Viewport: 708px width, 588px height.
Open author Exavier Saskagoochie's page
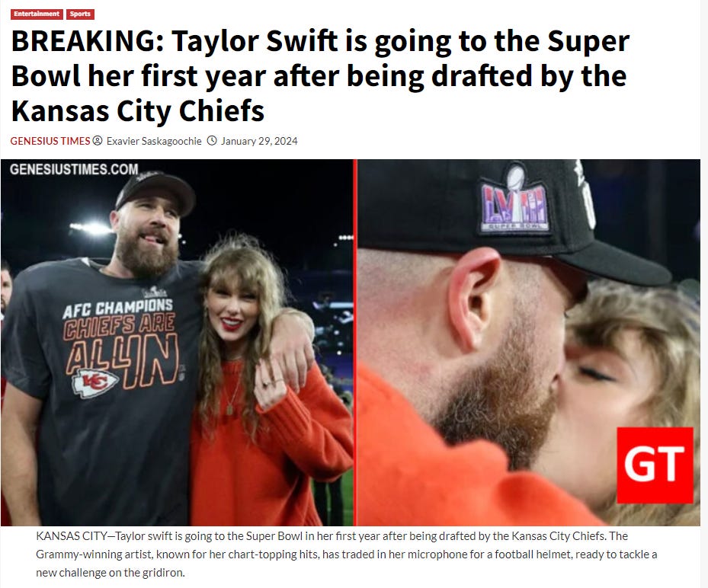(154, 141)
